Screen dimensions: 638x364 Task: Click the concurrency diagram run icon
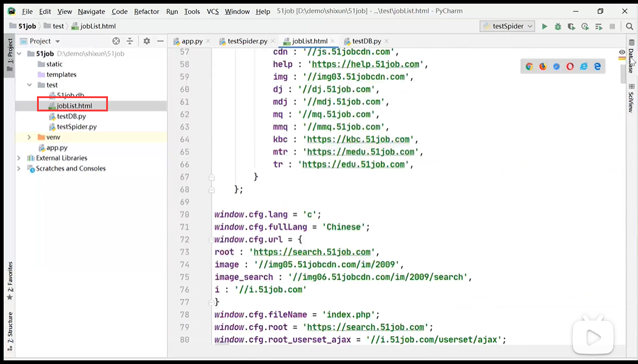tap(599, 27)
